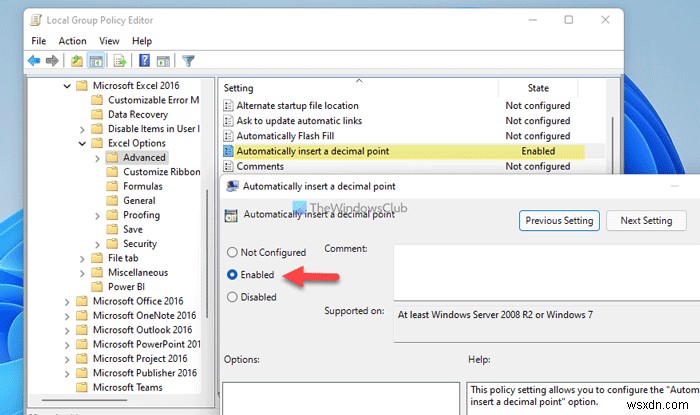Collapse the Microsoft Excel 2016 node
The image size is (700, 415).
click(67, 86)
